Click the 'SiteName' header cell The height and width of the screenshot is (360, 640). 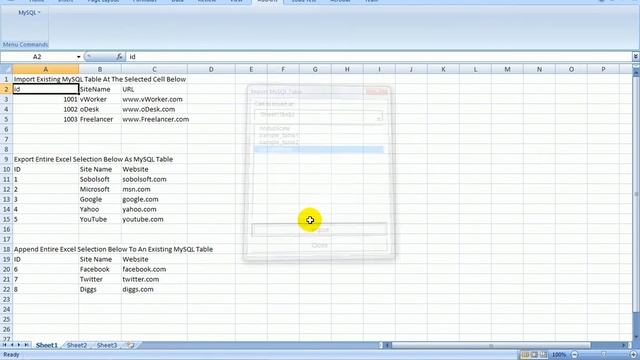pos(100,89)
